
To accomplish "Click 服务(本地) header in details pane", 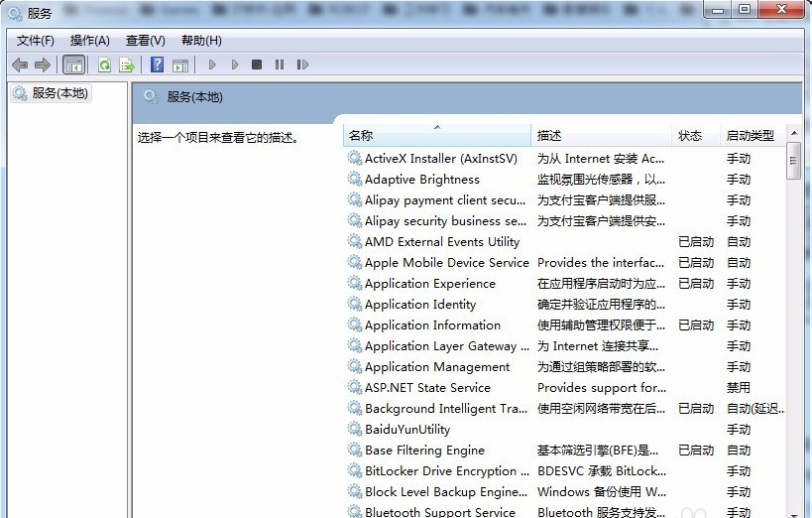I will click(194, 97).
